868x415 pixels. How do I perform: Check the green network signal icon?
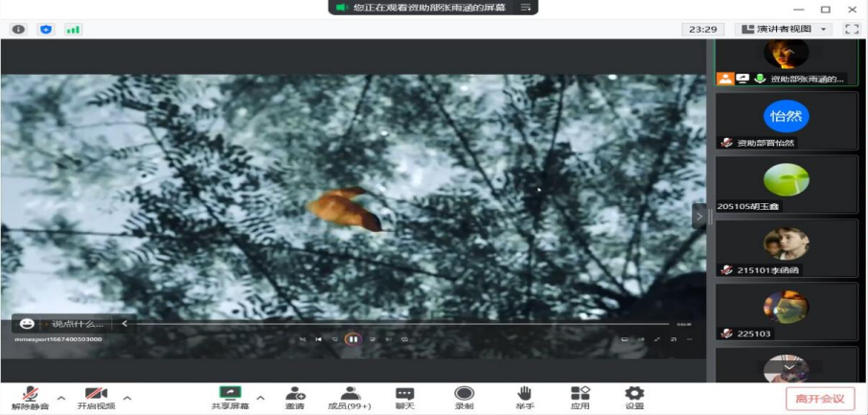click(73, 30)
